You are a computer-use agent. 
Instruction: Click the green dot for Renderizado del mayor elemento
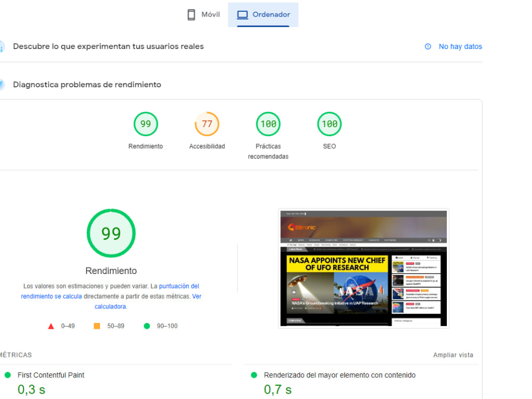click(x=254, y=375)
